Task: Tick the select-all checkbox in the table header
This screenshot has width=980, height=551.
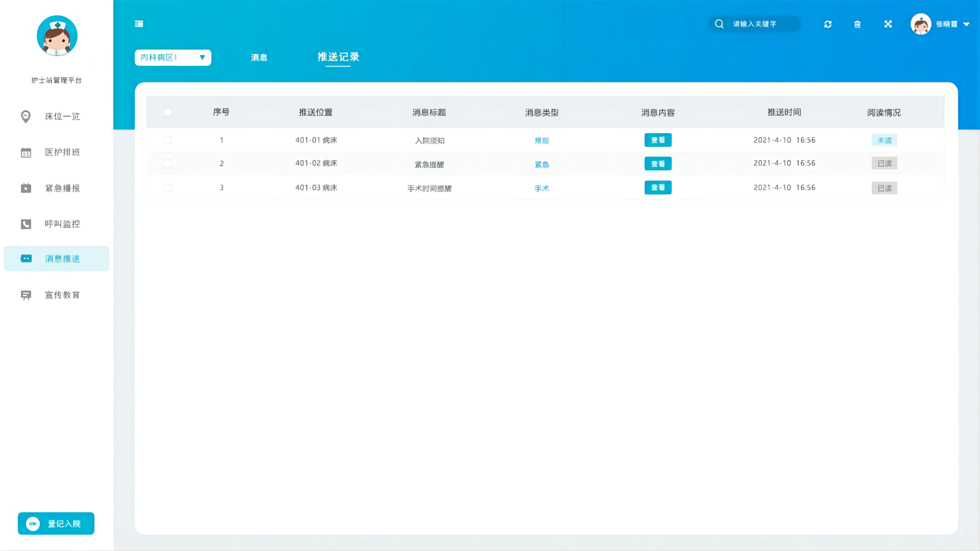Action: 168,112
